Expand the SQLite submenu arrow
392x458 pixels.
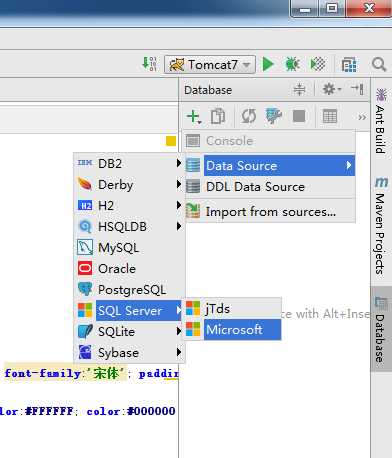pos(179,331)
